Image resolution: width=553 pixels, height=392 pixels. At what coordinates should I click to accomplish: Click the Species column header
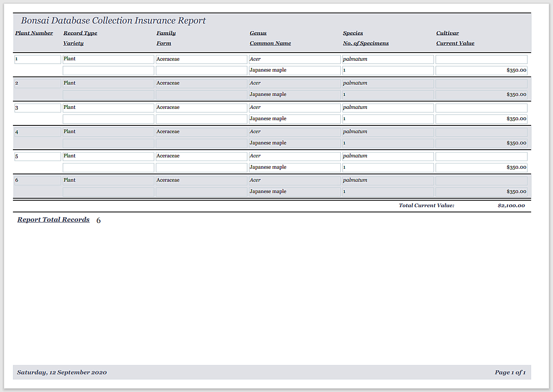[x=353, y=33]
